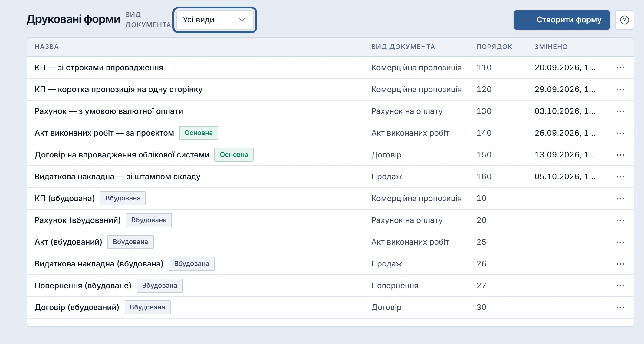Open the «Договір (вбудований)» form name

[77, 307]
